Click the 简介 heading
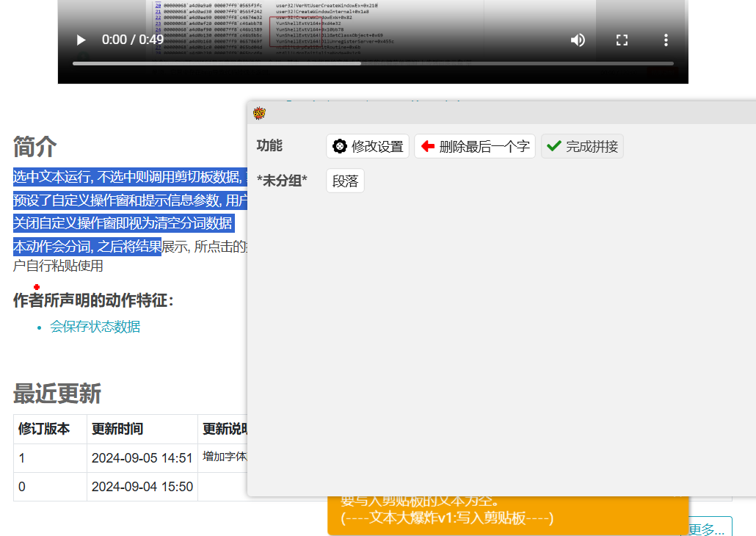Screen dimensions: 756x536 34,146
